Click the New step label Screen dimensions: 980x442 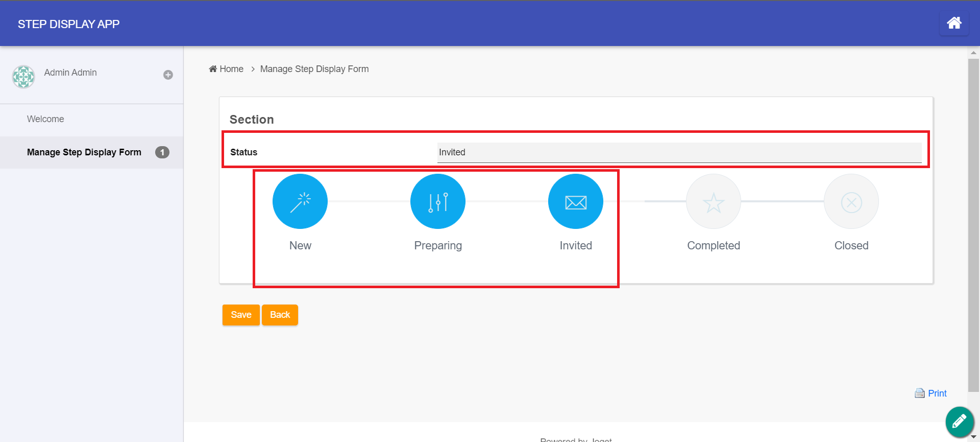tap(300, 245)
